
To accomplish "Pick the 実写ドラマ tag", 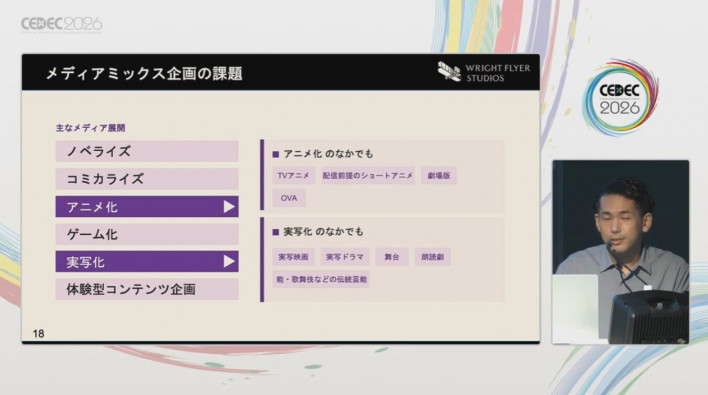I will tap(345, 257).
